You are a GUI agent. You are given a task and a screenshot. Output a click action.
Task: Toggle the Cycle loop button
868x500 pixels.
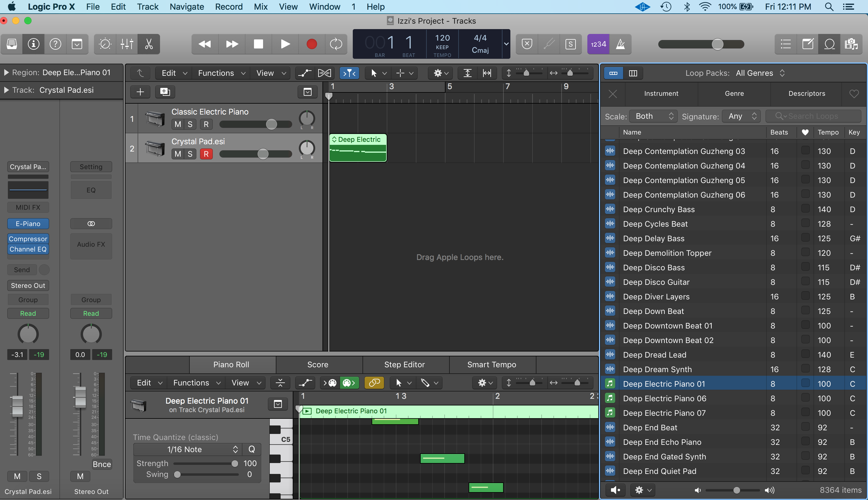(336, 44)
